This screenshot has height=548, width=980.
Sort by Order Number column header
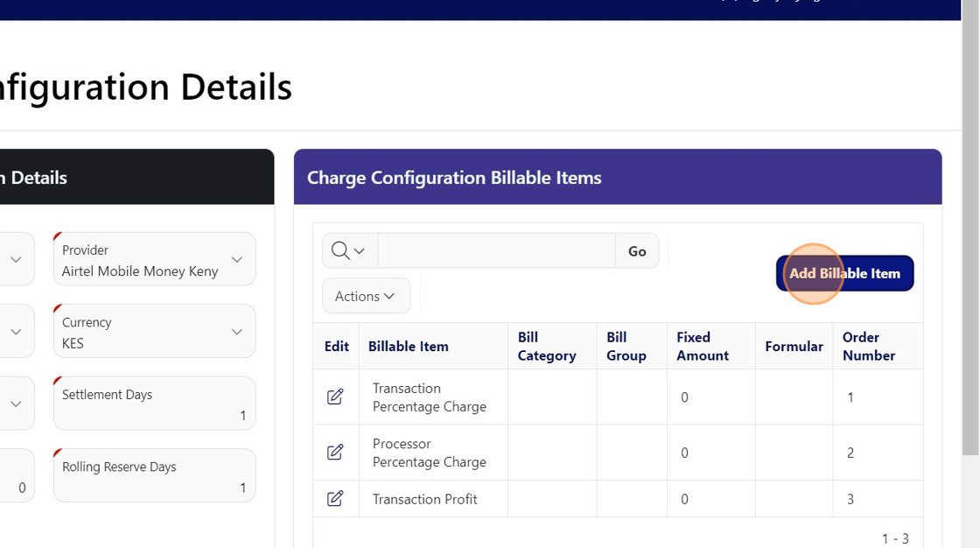click(x=868, y=347)
